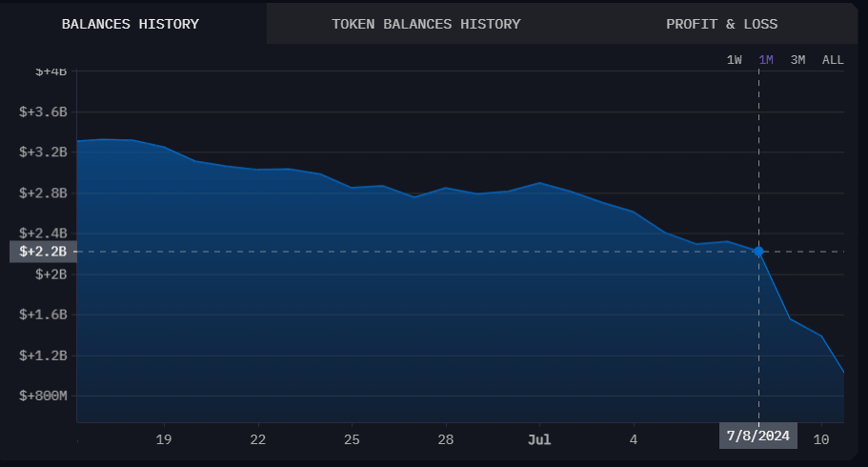The image size is (868, 467).
Task: Click the $+2.4B y-axis label
Action: tap(43, 233)
